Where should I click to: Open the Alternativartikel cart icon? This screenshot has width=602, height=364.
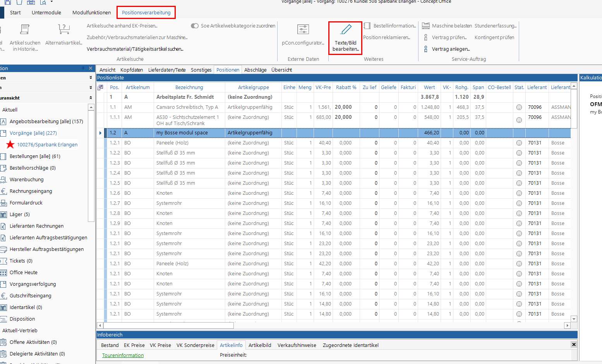click(63, 30)
